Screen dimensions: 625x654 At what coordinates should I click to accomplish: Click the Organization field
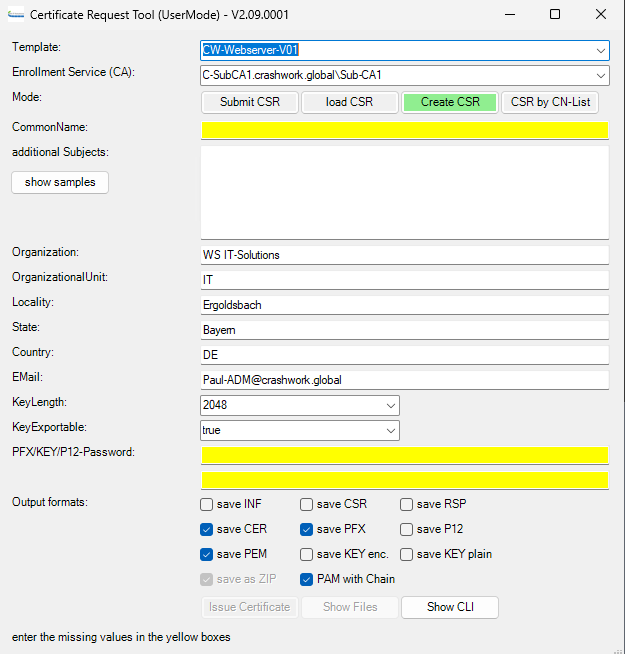405,255
